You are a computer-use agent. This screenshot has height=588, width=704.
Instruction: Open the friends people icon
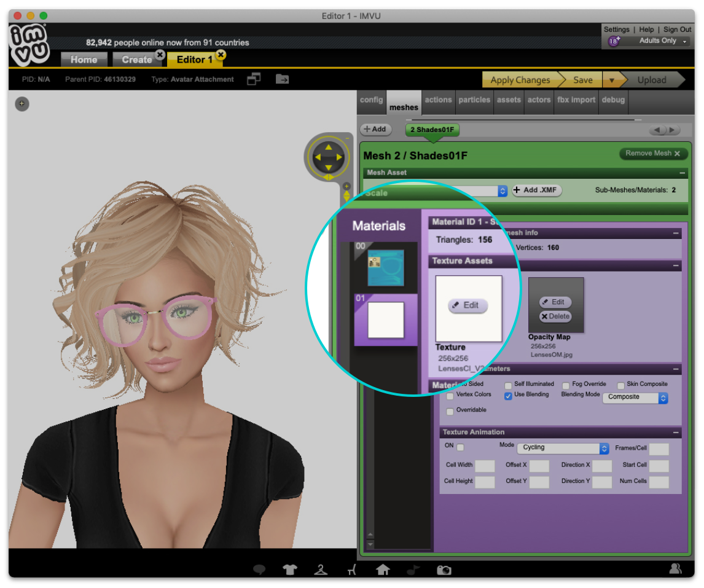675,569
